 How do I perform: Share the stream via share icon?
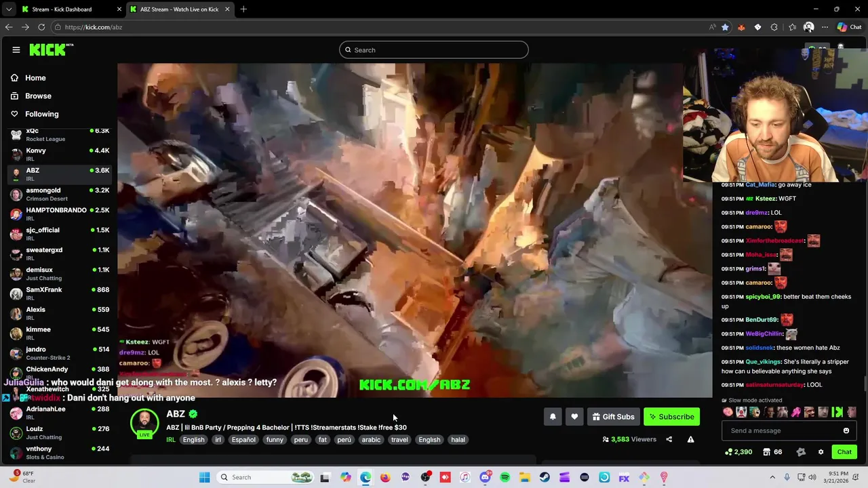[669, 439]
